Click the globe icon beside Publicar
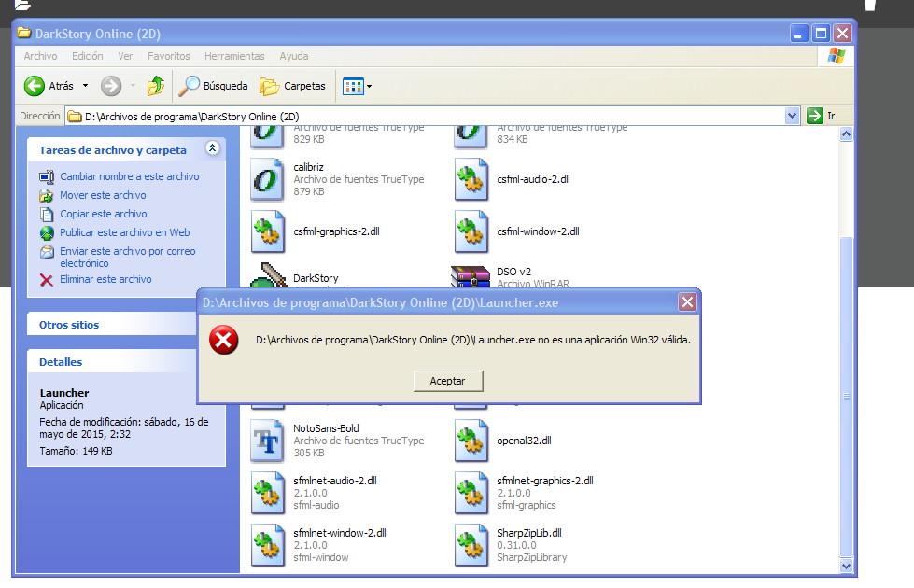This screenshot has height=588, width=914. click(x=47, y=233)
